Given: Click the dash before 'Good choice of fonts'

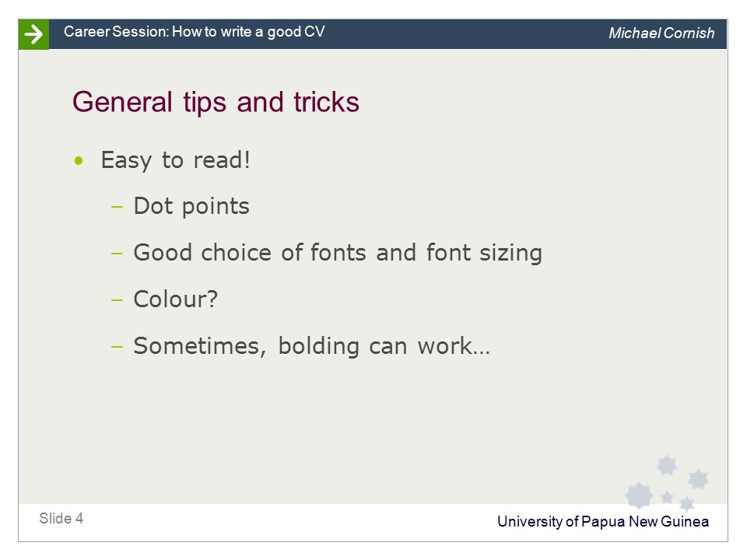Looking at the screenshot, I should [x=117, y=254].
